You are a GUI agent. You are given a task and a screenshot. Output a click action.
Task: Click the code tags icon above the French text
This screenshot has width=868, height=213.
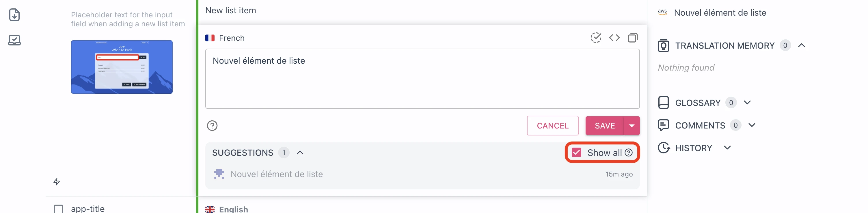(x=614, y=38)
